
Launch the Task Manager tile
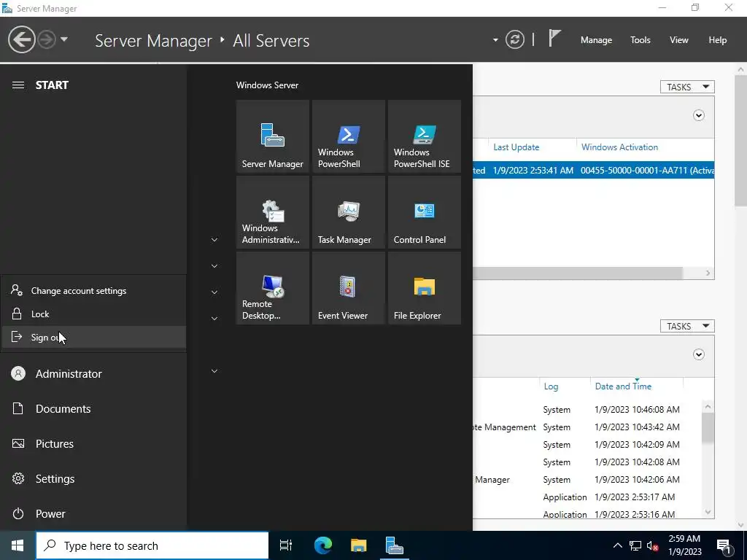point(348,212)
